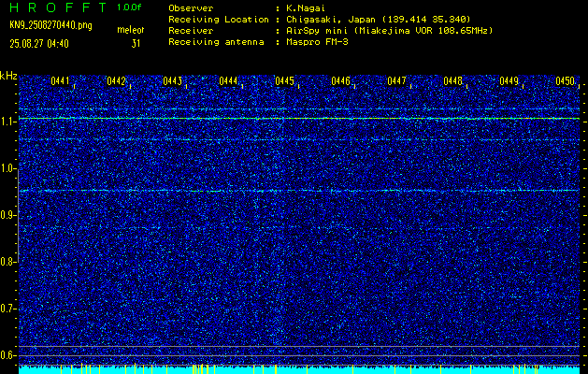Click the AirSpy mini receiver value
The width and height of the screenshot is (588, 374).
tap(390, 31)
